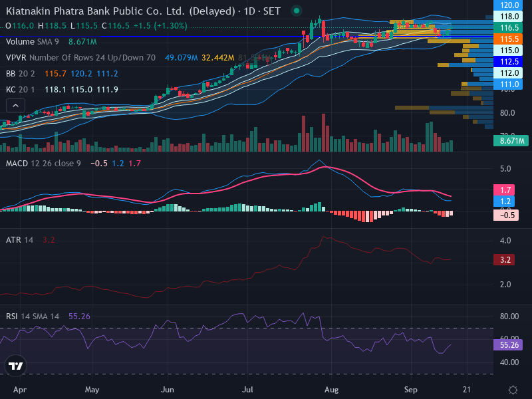Collapse the indicator legend with chevron button
The width and height of the screenshot is (532, 399).
pyautogui.click(x=15, y=106)
